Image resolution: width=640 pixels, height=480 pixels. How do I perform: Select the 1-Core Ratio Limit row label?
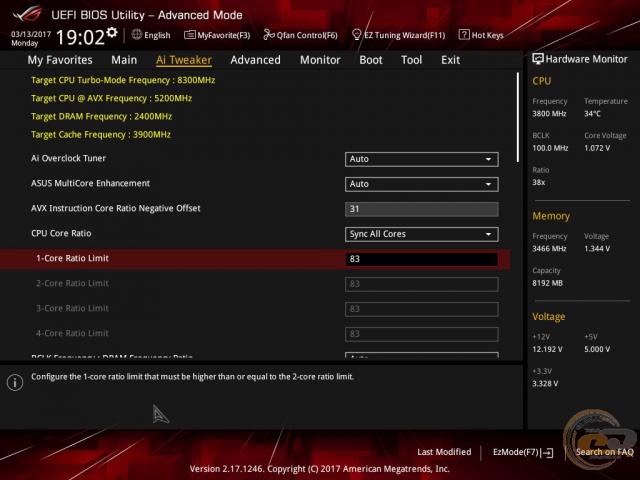tap(72, 258)
